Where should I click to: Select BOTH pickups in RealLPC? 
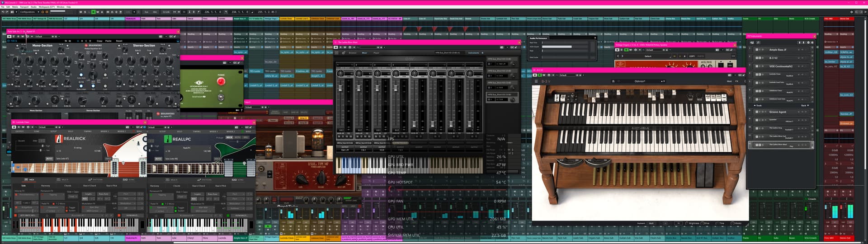(x=237, y=137)
